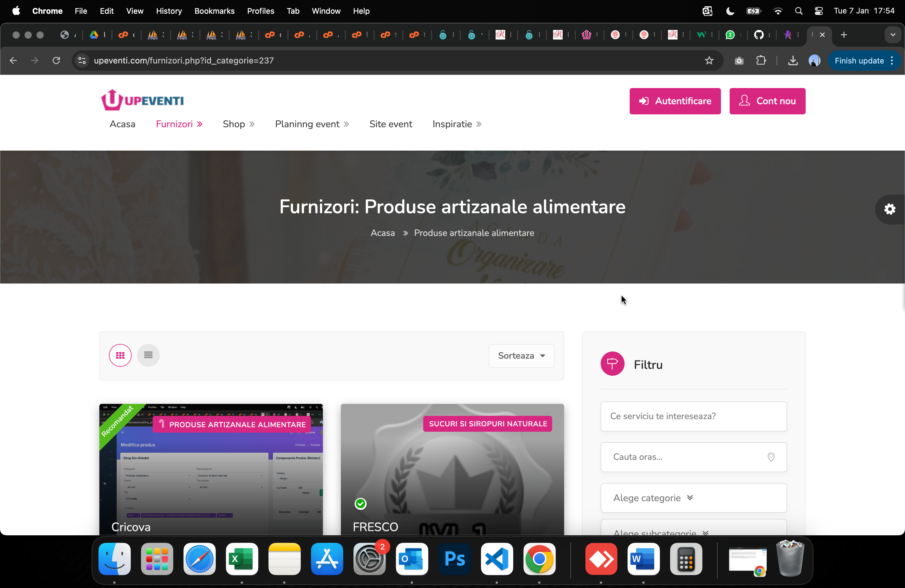Open the settings gear side panel
The width and height of the screenshot is (905, 588).
tap(889, 209)
